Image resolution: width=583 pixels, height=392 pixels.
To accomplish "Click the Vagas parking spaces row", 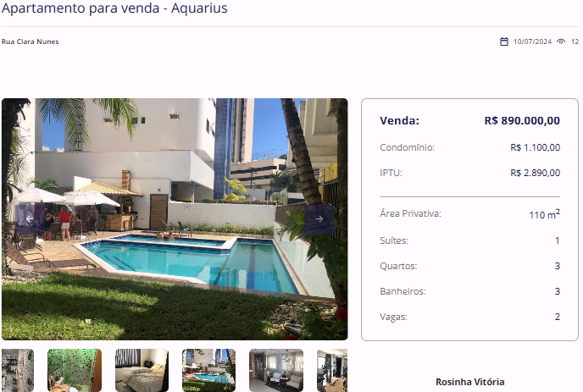I will 469,317.
